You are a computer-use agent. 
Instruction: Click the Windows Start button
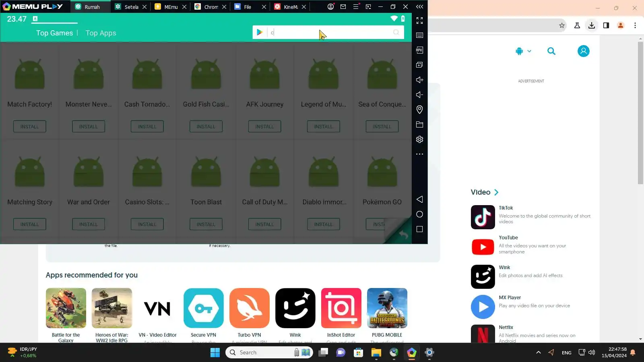[x=215, y=353]
